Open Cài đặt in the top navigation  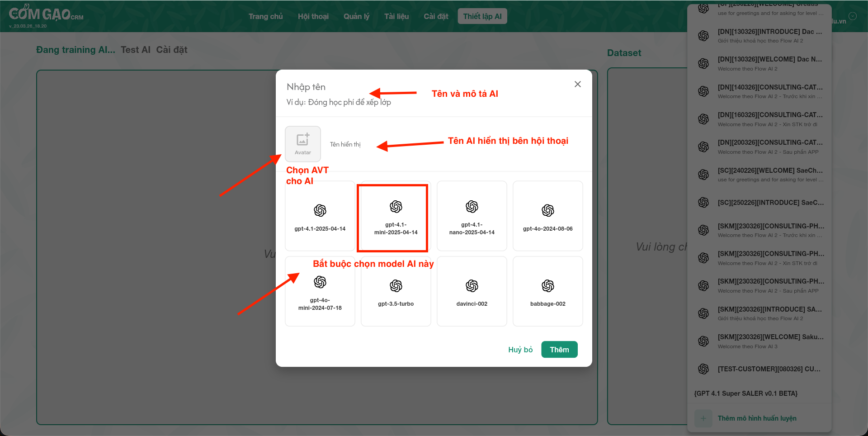pyautogui.click(x=436, y=16)
